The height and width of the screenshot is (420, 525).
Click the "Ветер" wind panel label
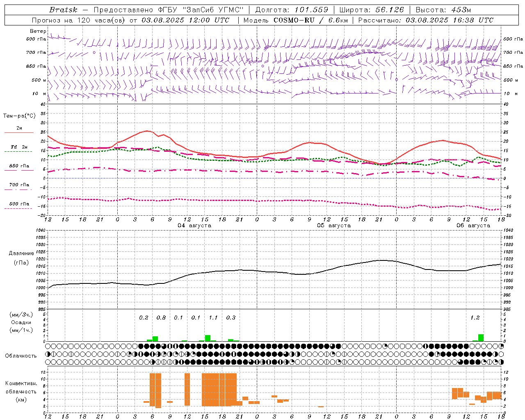[x=38, y=31]
